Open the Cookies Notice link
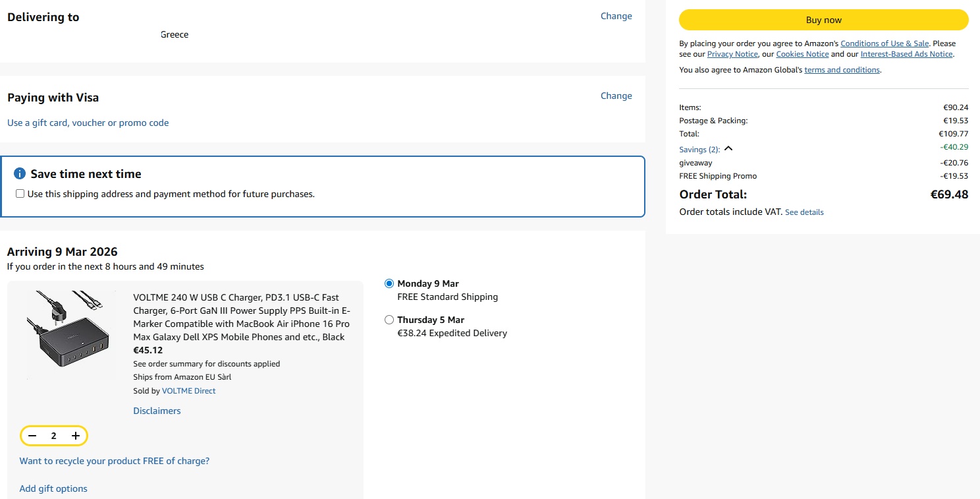The width and height of the screenshot is (980, 499). (802, 54)
